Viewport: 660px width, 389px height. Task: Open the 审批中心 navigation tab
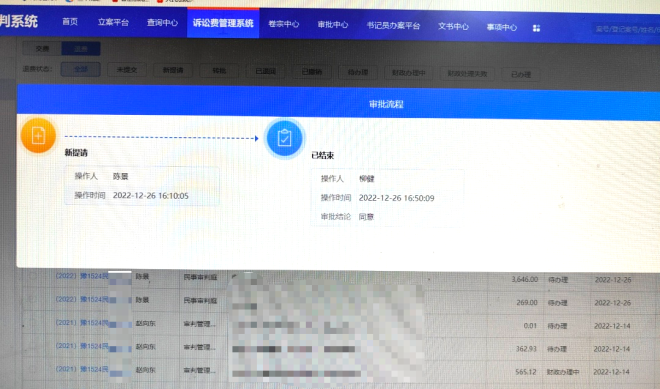[x=333, y=25]
